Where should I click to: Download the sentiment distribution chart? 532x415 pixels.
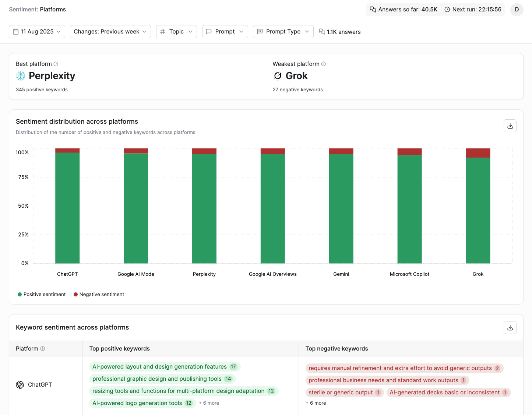click(510, 126)
